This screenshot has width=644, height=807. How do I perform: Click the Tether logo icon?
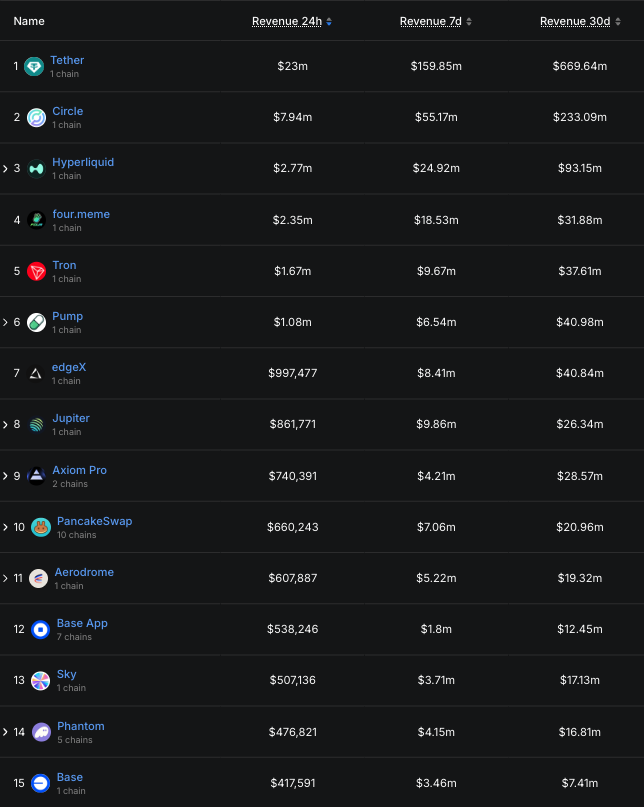coord(34,67)
